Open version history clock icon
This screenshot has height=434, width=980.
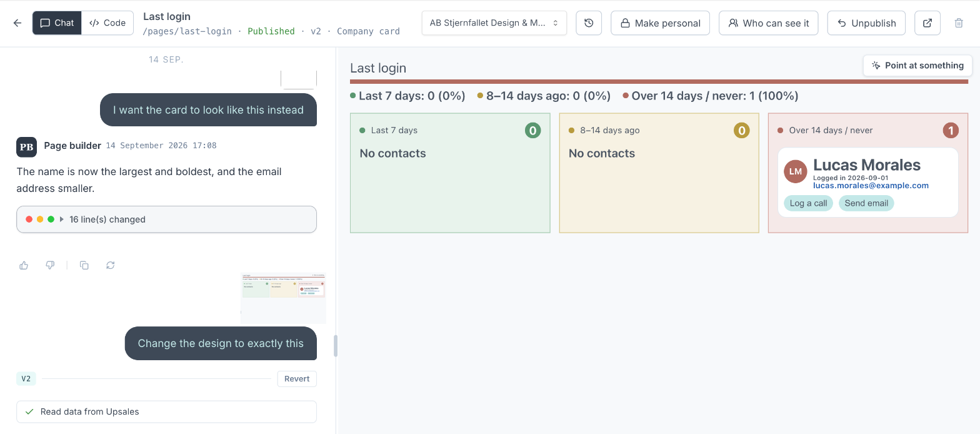click(x=589, y=23)
